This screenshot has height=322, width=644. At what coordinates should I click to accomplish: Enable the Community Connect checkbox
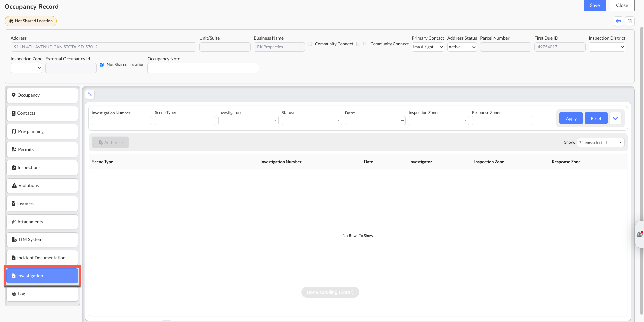click(310, 44)
